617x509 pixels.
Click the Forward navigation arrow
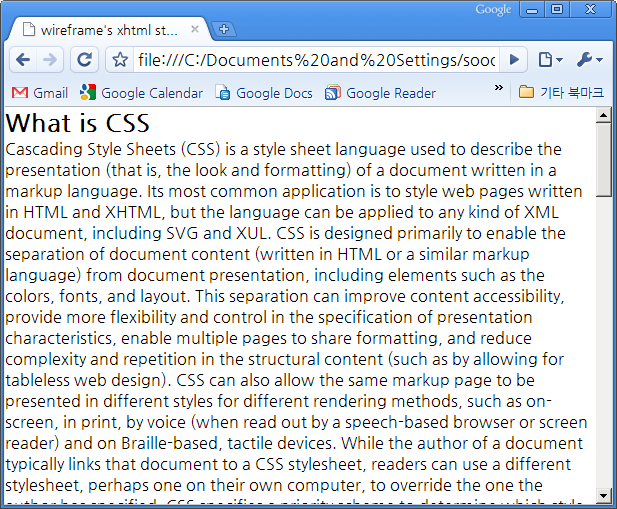pyautogui.click(x=50, y=60)
